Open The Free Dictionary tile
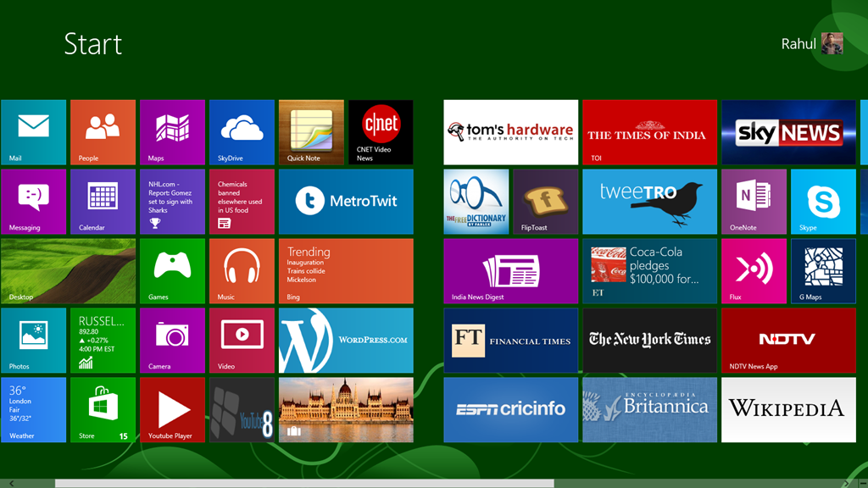 tap(476, 202)
